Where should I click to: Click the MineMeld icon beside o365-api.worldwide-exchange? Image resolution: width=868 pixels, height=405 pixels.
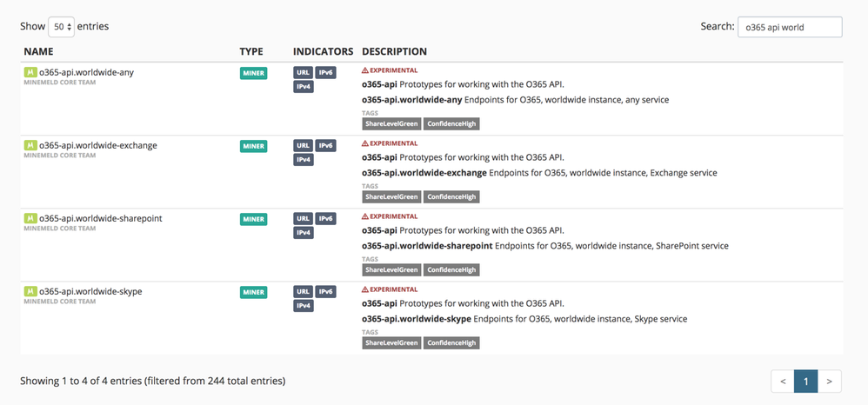tap(30, 146)
